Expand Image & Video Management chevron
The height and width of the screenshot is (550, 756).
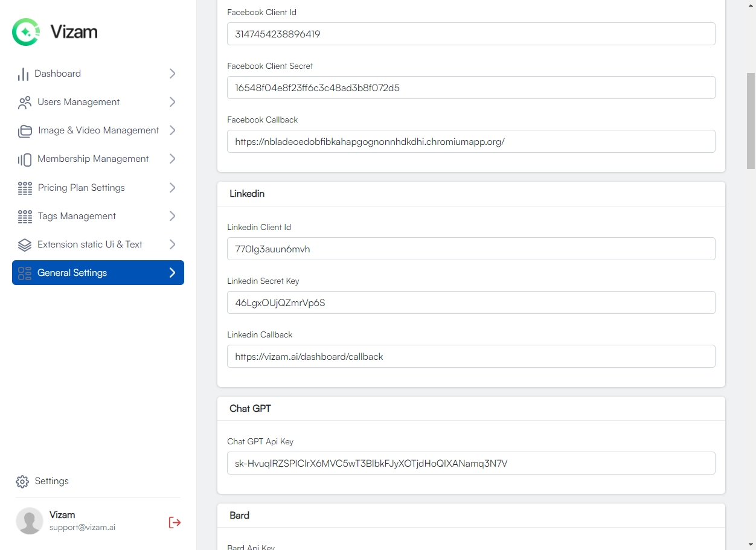(173, 130)
